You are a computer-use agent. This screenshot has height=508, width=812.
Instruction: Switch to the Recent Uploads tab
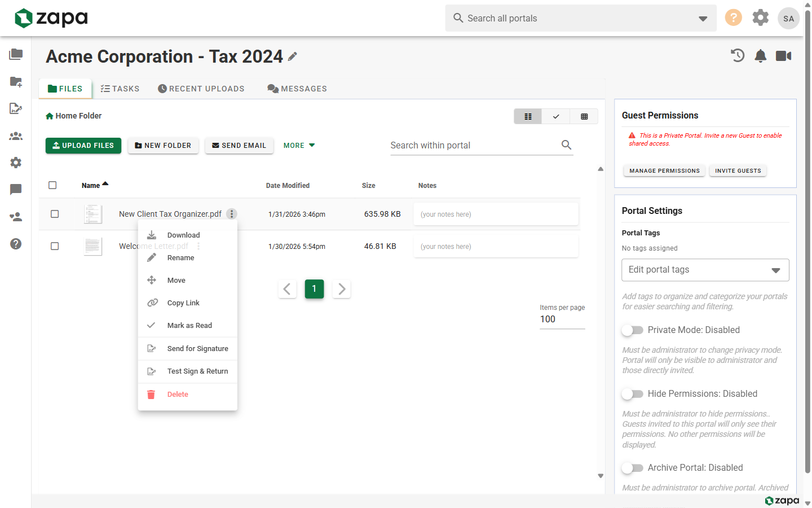(201, 89)
